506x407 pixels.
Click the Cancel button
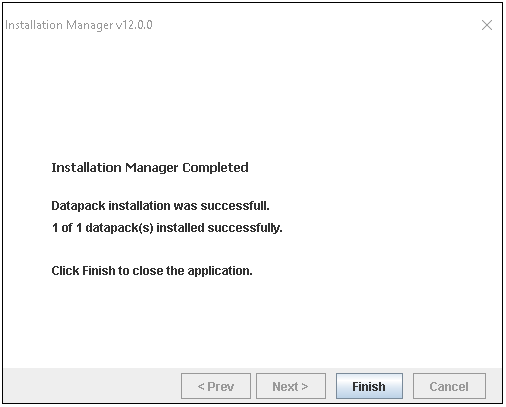[449, 386]
